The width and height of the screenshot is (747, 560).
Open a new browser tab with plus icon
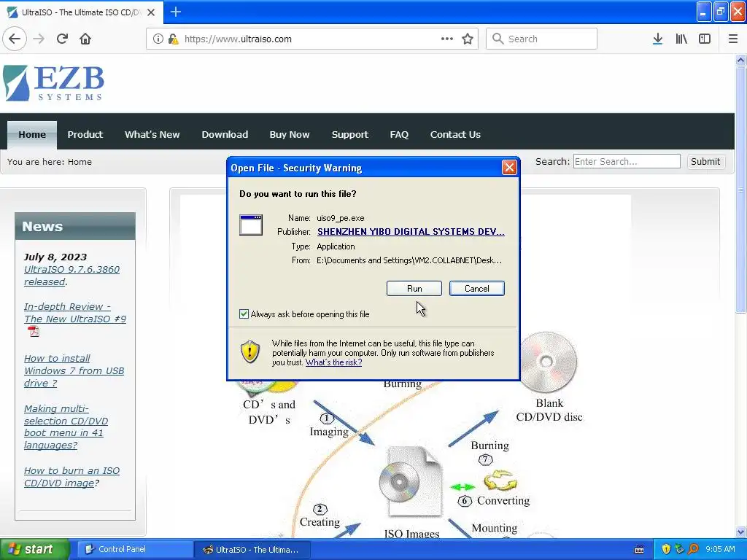[x=175, y=12]
